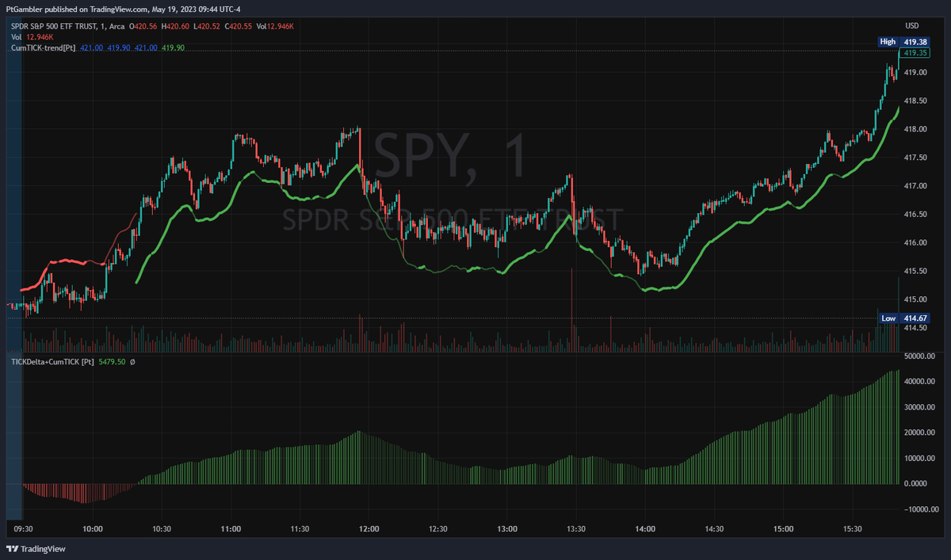Click the 12.946K value beside Vol legend
This screenshot has width=951, height=560.
[x=40, y=37]
